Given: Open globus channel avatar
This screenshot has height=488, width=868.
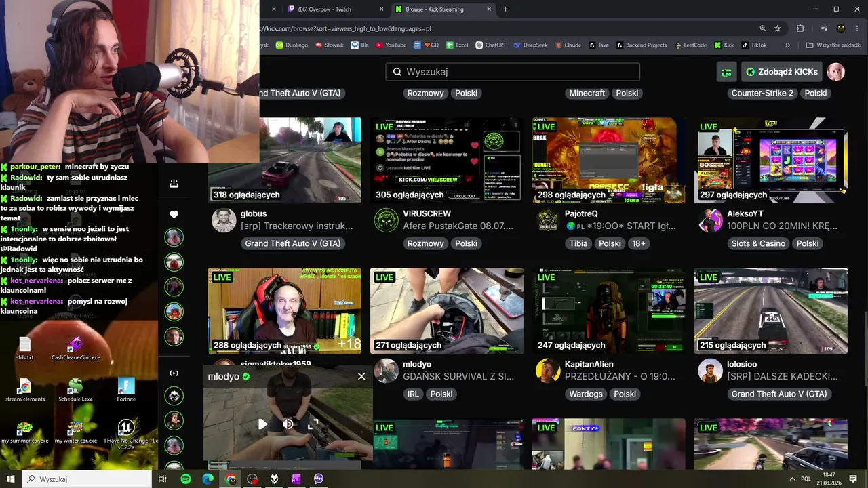Looking at the screenshot, I should click(224, 220).
